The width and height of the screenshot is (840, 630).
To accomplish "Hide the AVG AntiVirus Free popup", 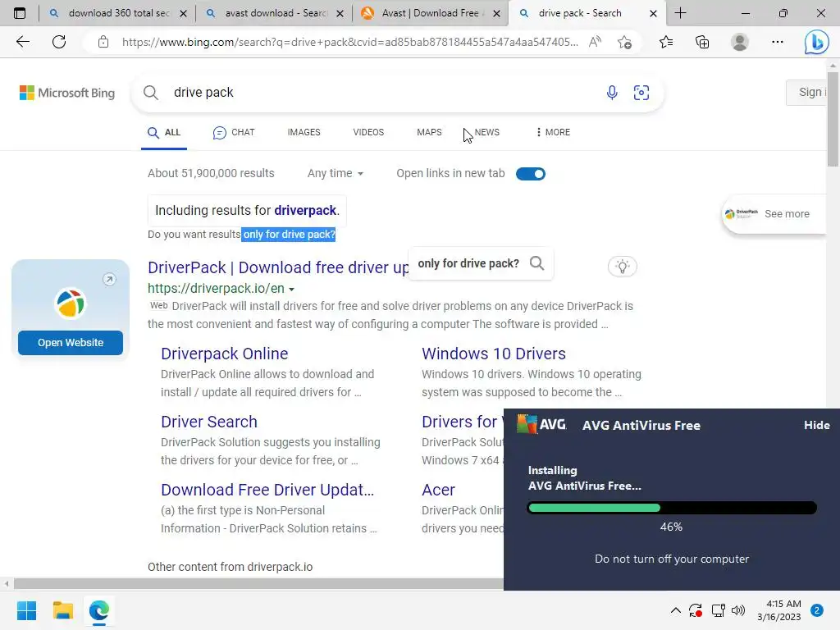I will click(x=816, y=425).
